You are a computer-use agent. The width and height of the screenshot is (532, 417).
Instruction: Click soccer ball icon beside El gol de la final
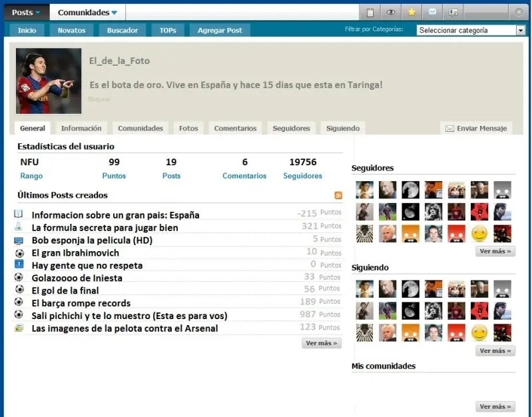pos(19,289)
